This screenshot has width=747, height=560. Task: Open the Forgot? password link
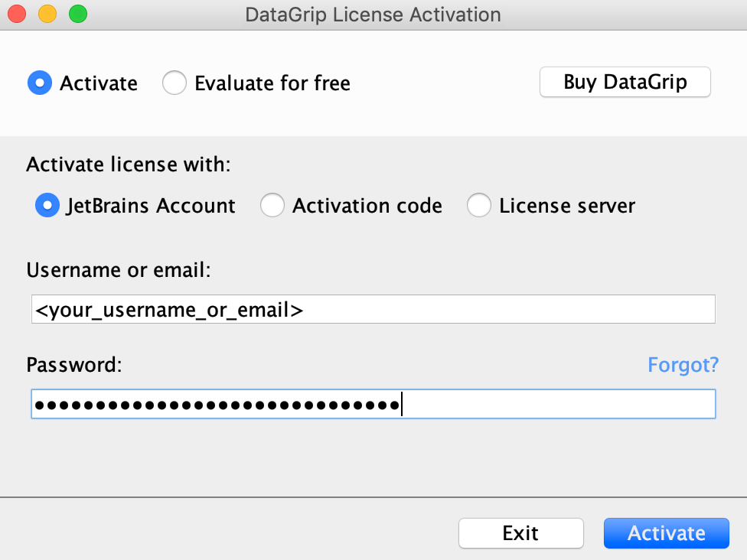[683, 365]
